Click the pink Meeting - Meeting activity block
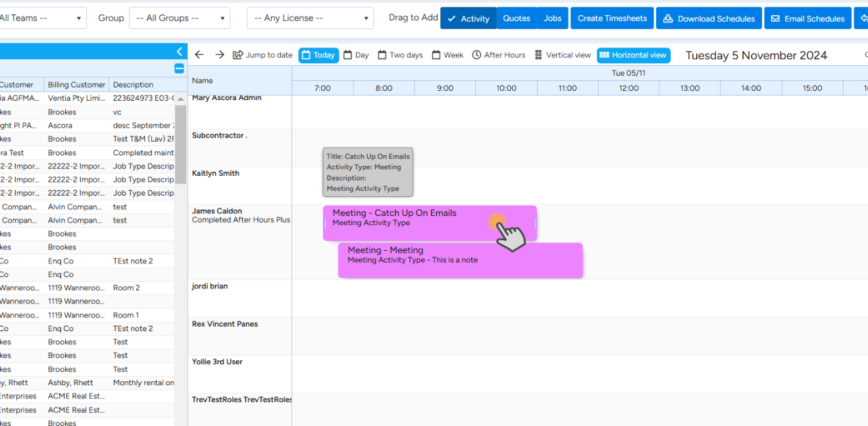This screenshot has width=868, height=426. 460,260
